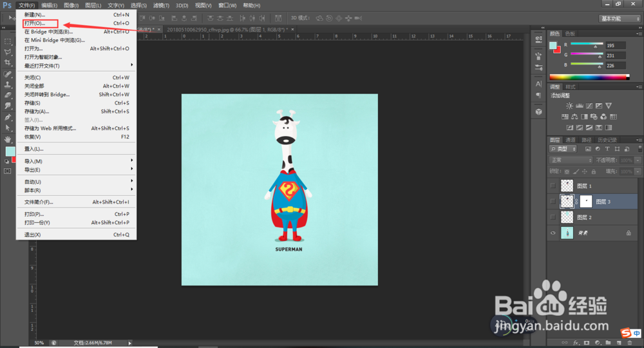Toggle lock all padlock icon

(x=594, y=171)
